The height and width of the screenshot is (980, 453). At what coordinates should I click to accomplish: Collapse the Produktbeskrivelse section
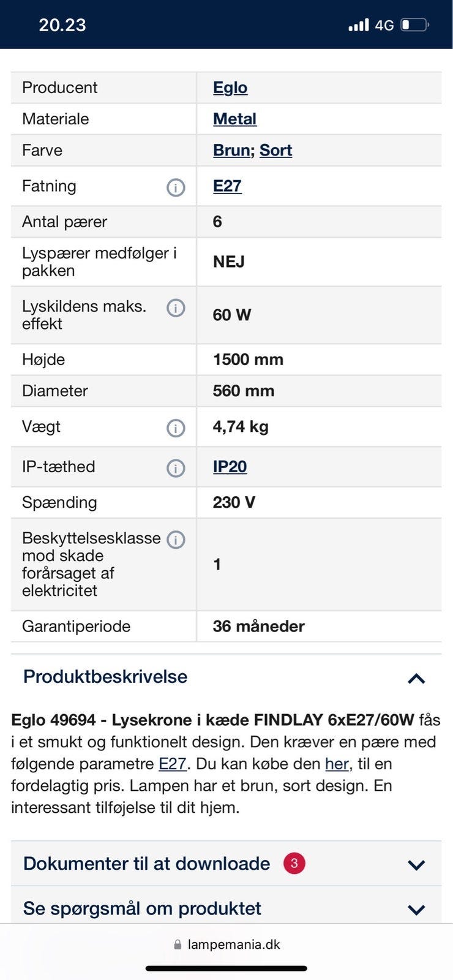[x=416, y=678]
